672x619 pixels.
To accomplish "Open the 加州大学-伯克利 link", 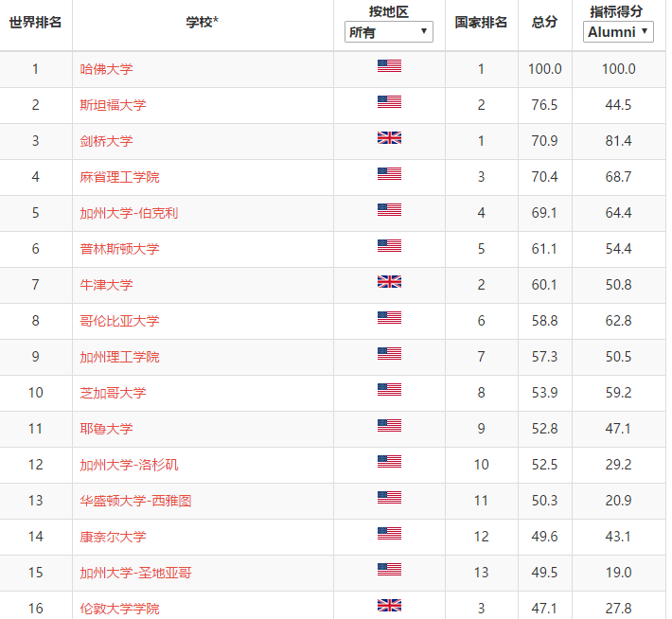I will (129, 213).
